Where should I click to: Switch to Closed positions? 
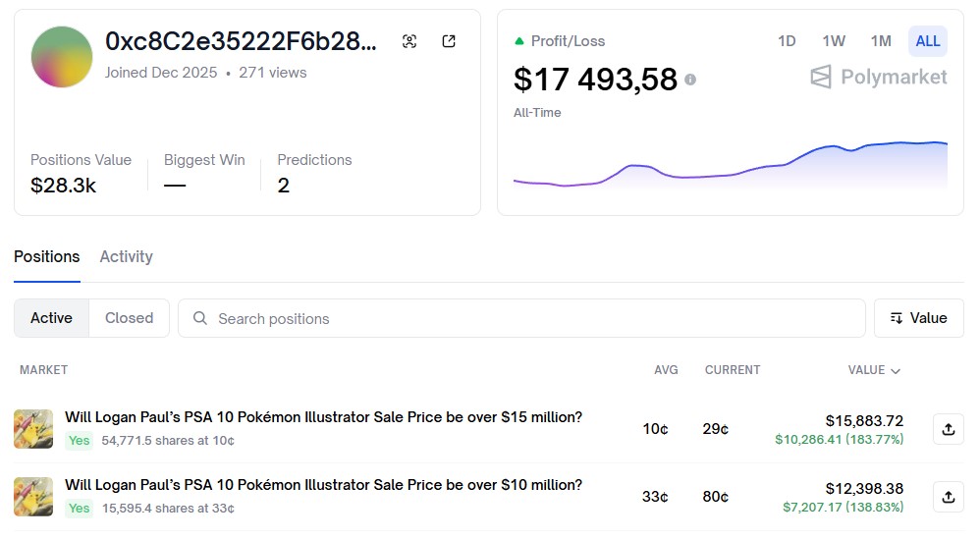pos(129,318)
